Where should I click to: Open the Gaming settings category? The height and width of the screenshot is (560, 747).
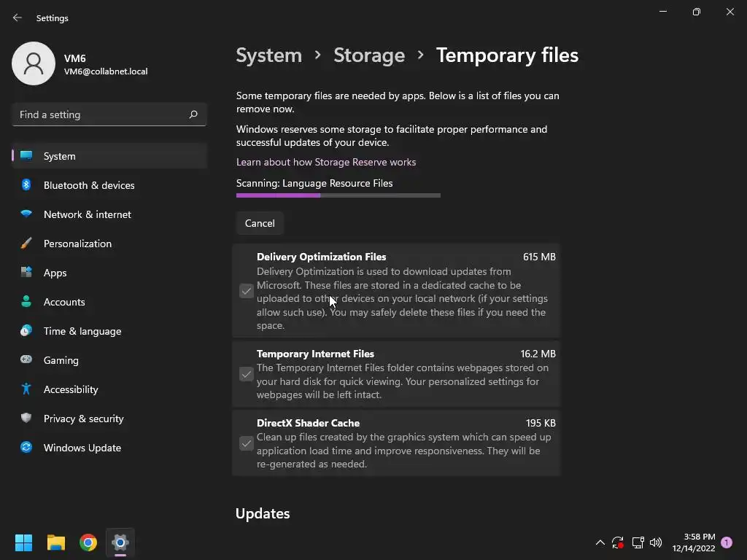61,360
